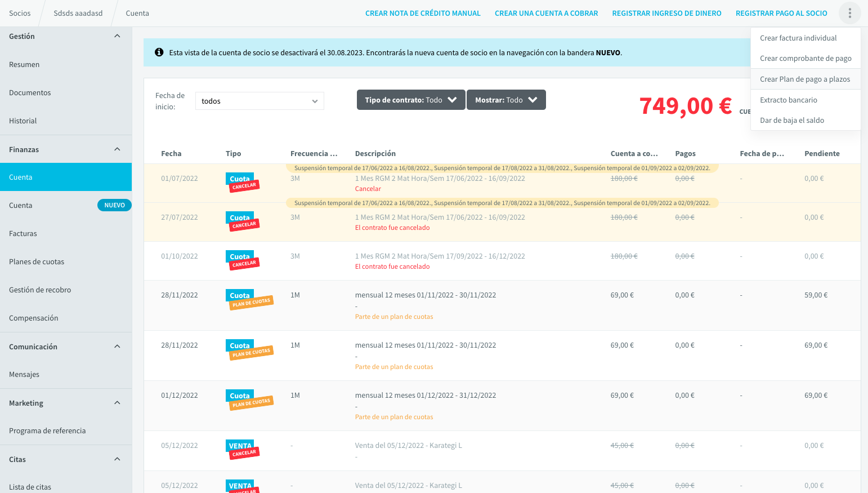This screenshot has width=868, height=493.
Task: Click the Frecuencia column header
Action: pos(314,153)
